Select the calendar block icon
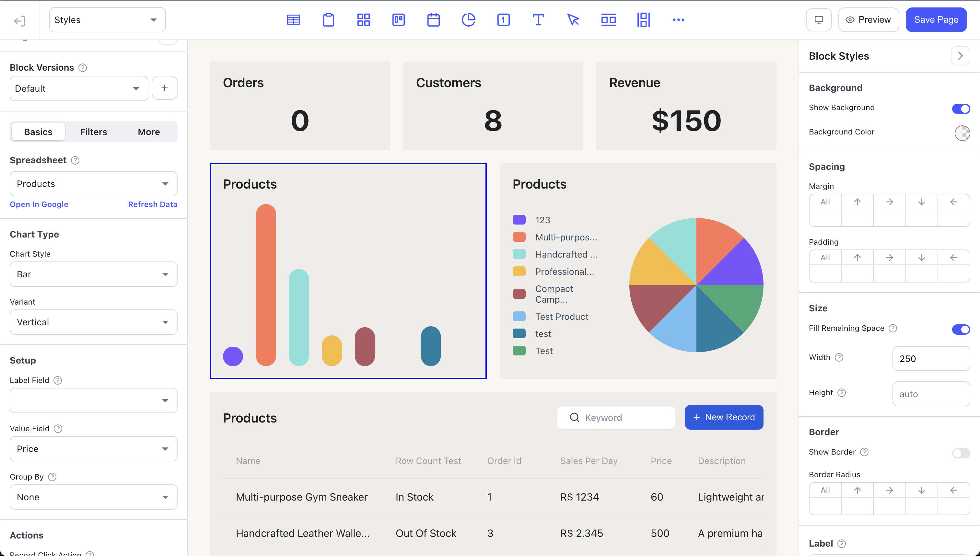The image size is (980, 556). click(433, 20)
